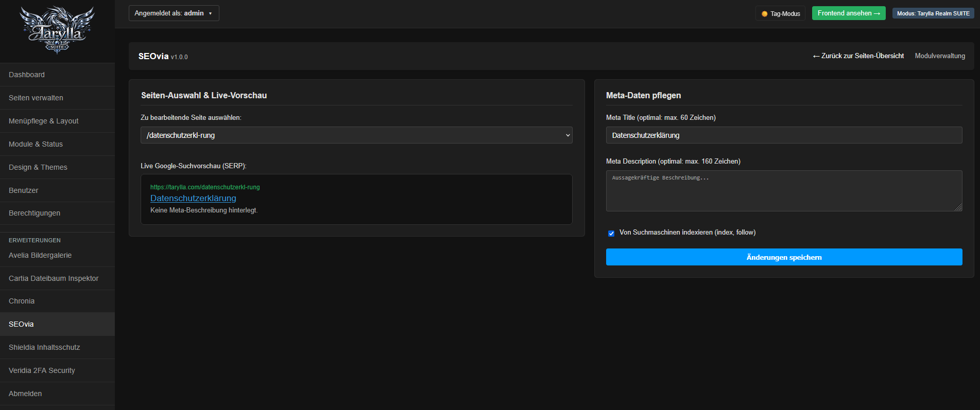The image size is (980, 410).
Task: Open the Modulverwaltung link
Action: (x=940, y=56)
